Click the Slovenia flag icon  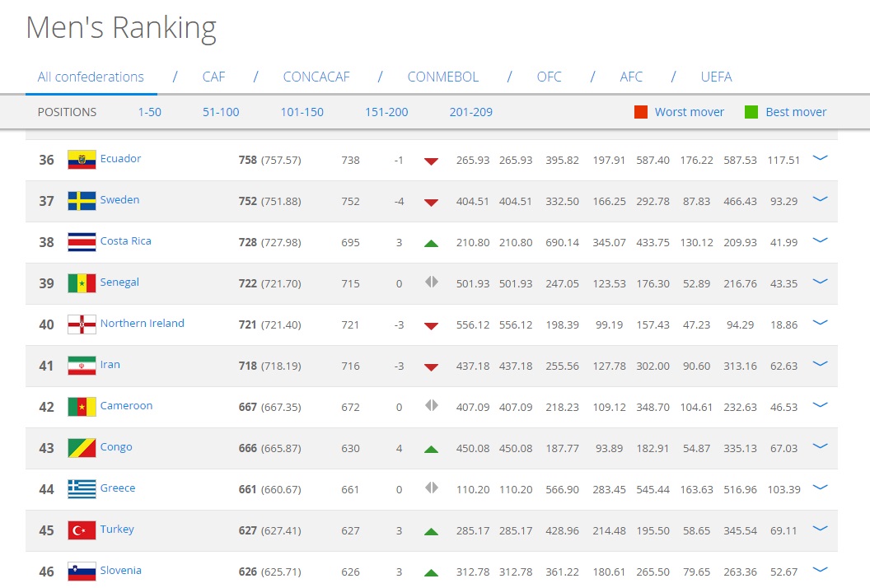point(82,572)
